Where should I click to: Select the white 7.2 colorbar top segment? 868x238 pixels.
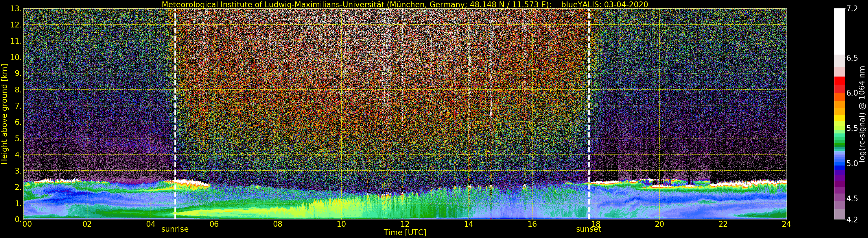pyautogui.click(x=839, y=32)
